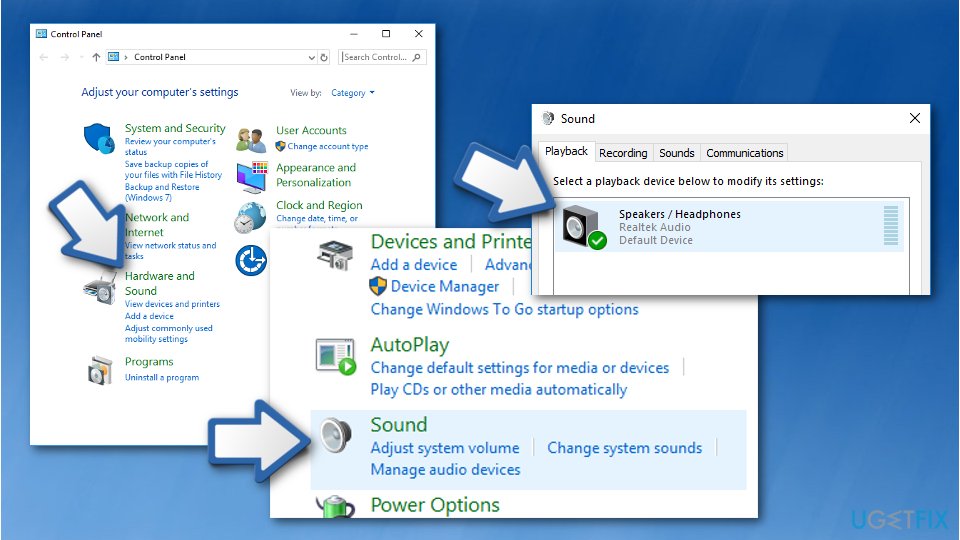
Task: Click Add a device under Hardware and Sound
Action: pos(149,316)
